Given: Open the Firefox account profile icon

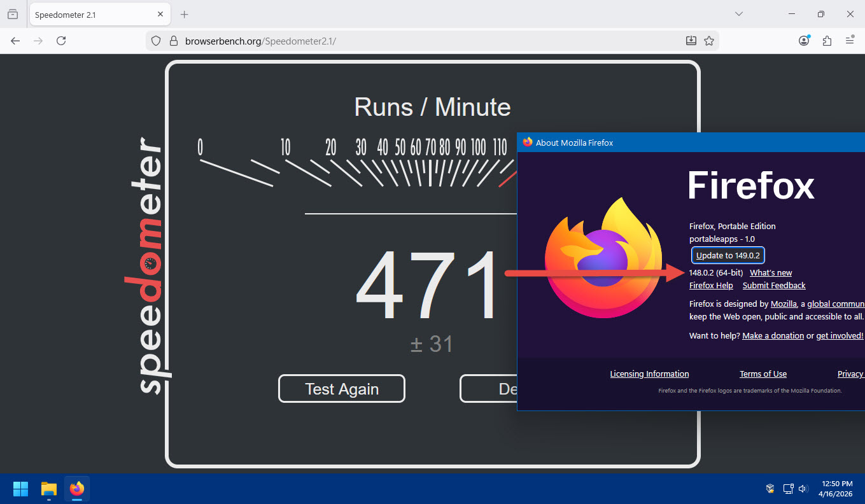Looking at the screenshot, I should [804, 41].
